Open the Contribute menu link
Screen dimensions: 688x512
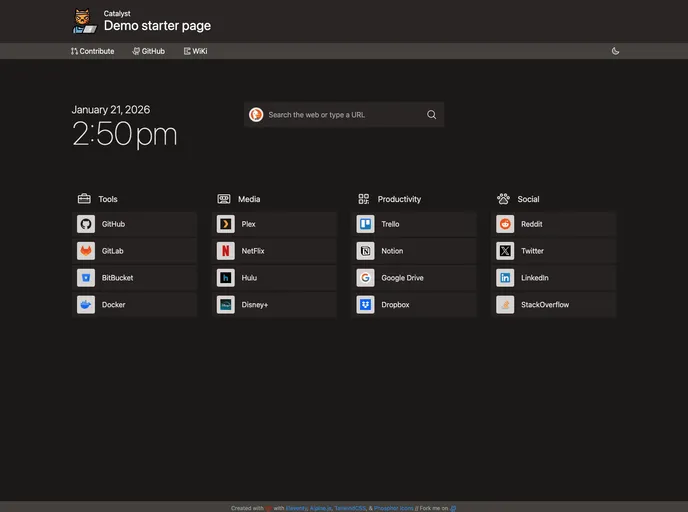click(92, 51)
